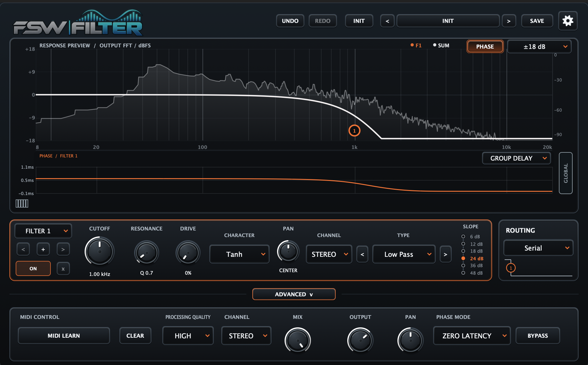Switch to next filter type arrow
Screen dimensions: 588x365
(445, 254)
